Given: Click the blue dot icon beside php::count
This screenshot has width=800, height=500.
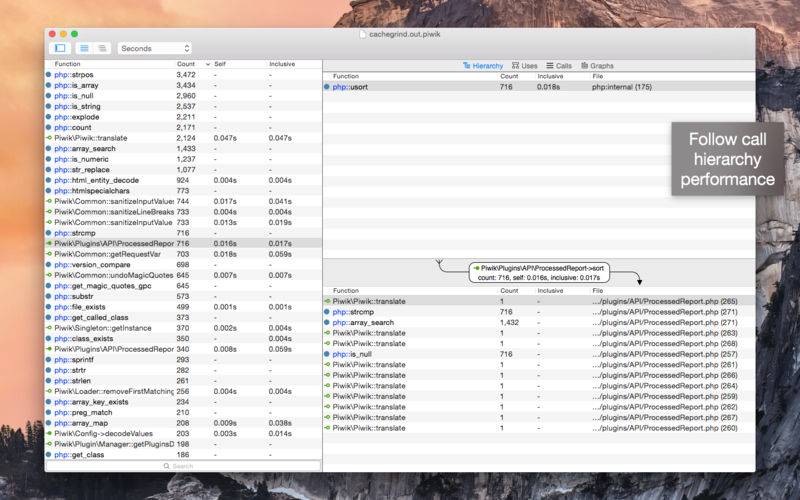Looking at the screenshot, I should pos(48,127).
